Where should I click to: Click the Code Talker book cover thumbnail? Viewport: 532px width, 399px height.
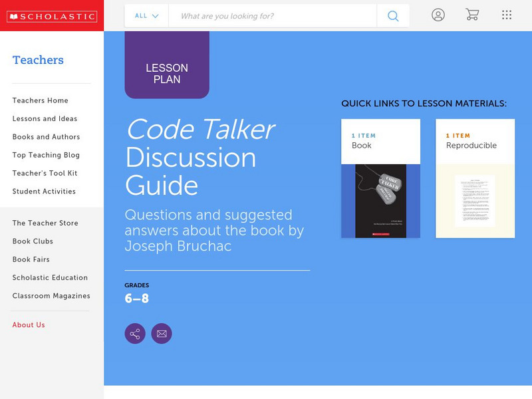[x=380, y=201]
